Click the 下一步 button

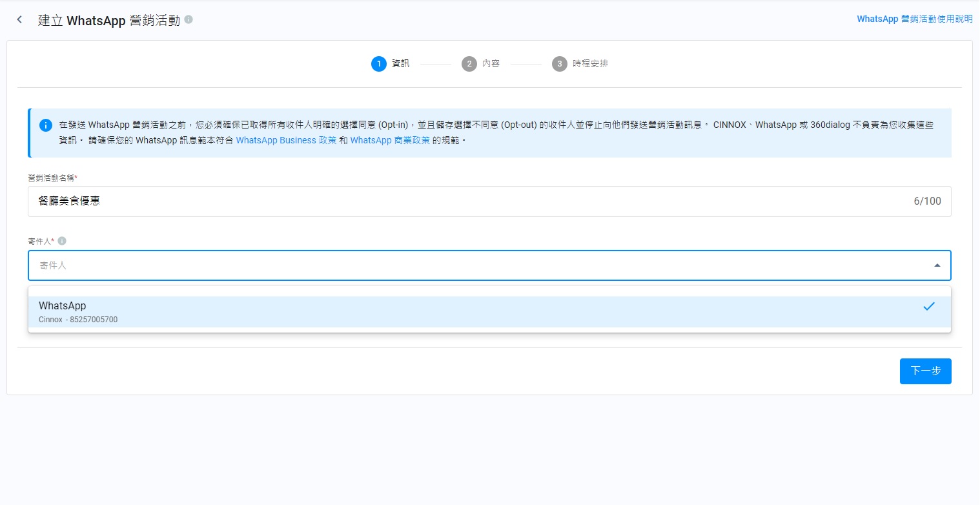click(925, 371)
